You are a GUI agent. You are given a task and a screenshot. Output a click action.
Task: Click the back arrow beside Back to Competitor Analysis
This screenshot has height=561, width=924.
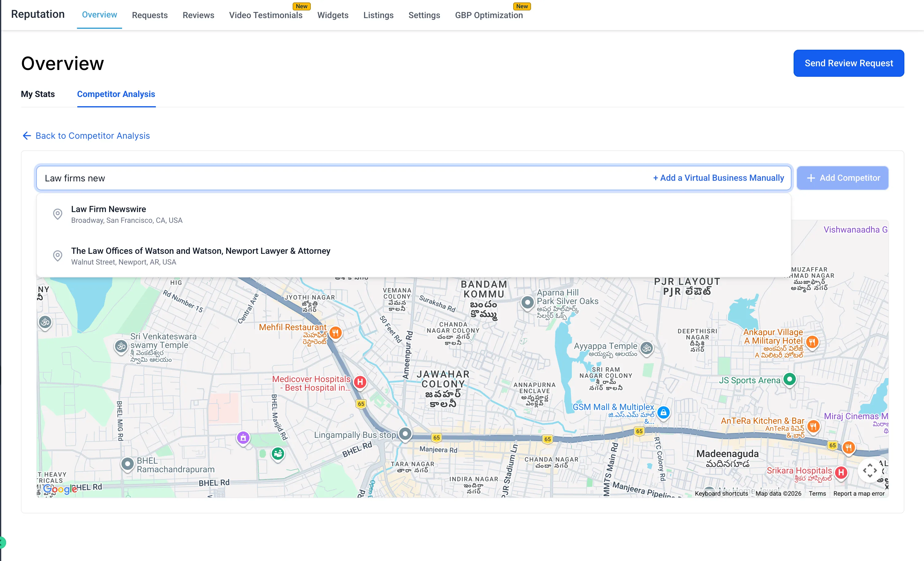(26, 135)
